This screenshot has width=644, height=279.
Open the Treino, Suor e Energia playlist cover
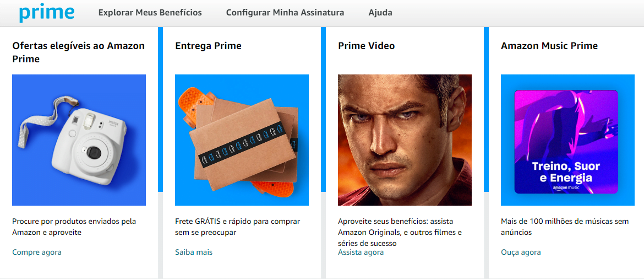(x=566, y=142)
